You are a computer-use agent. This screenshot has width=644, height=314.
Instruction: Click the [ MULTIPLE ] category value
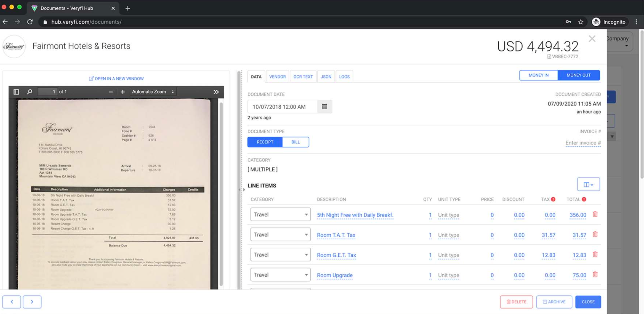pos(262,169)
